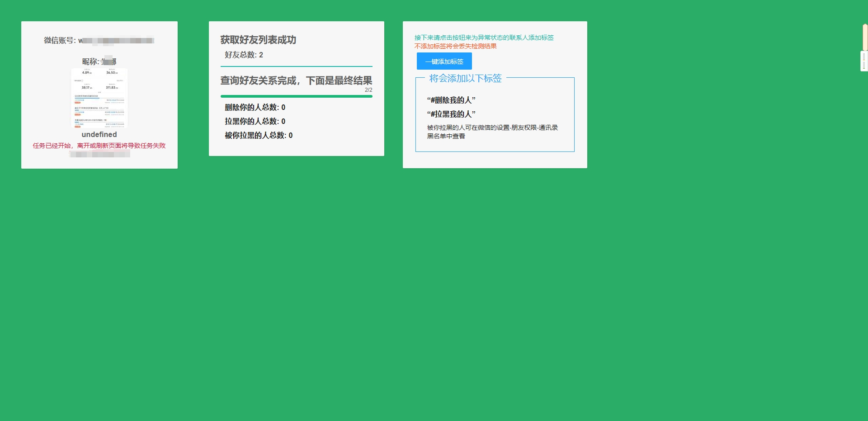Click the cream-colored side tab at right edge
Image resolution: width=868 pixels, height=421 pixels.
click(x=865, y=37)
